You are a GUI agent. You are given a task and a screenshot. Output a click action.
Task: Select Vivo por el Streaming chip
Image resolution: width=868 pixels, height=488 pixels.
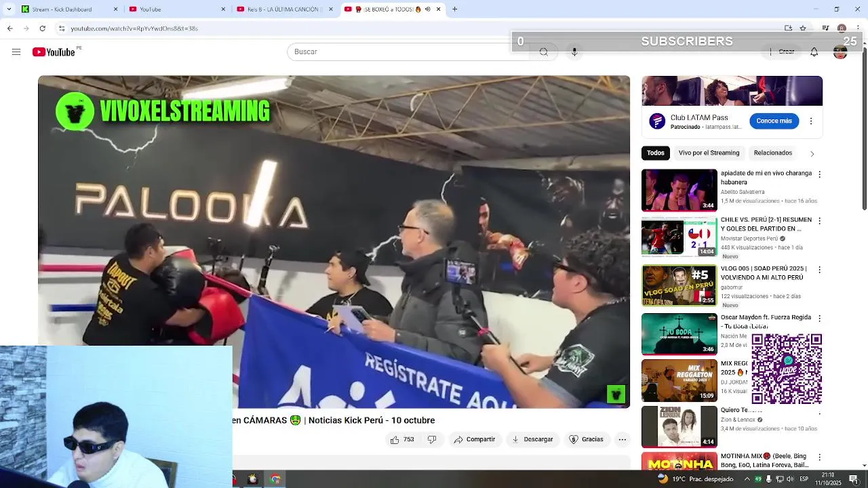point(709,153)
